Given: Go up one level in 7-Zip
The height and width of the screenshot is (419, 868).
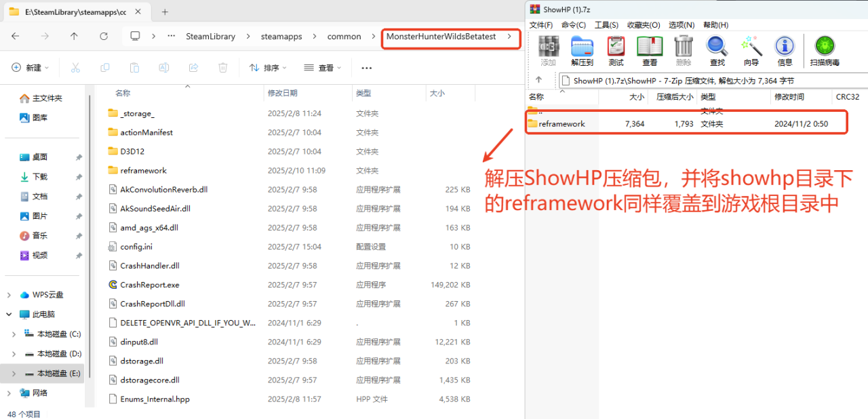Looking at the screenshot, I should click(539, 80).
